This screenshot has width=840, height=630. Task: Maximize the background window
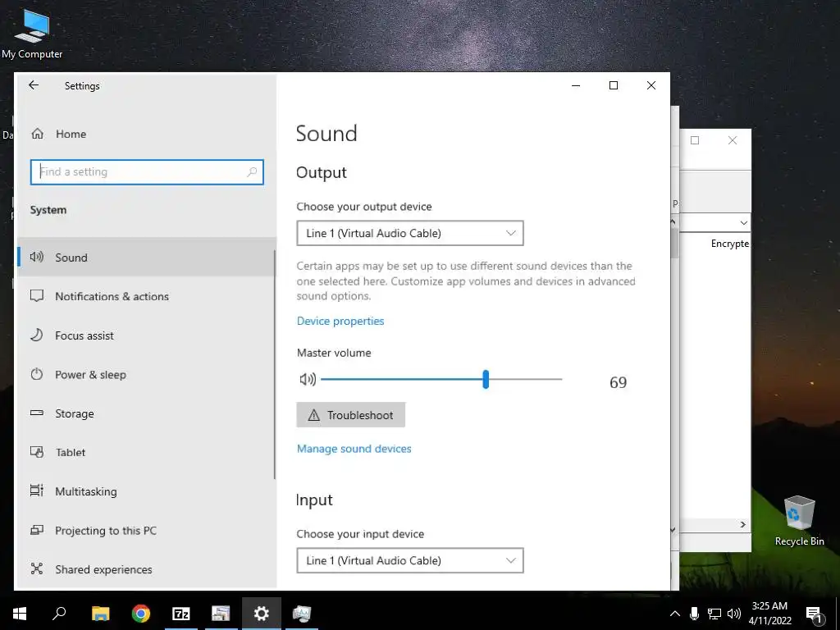[x=695, y=140]
